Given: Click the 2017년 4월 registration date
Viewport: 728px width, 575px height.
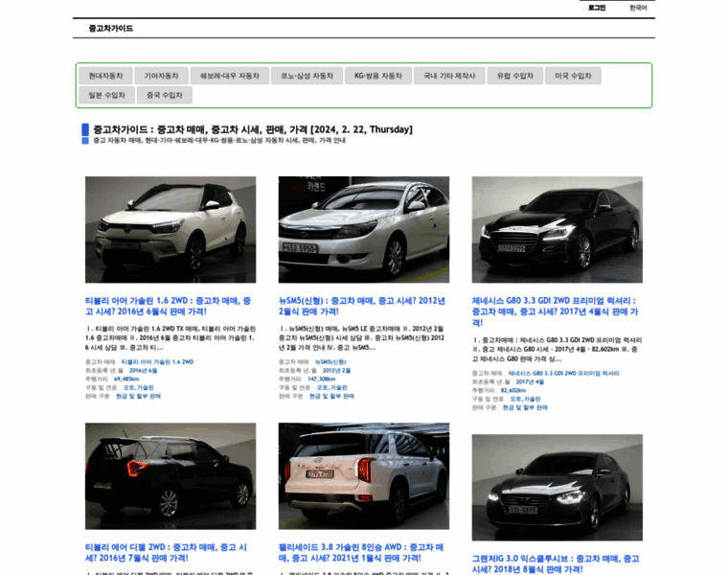Looking at the screenshot, I should [531, 381].
